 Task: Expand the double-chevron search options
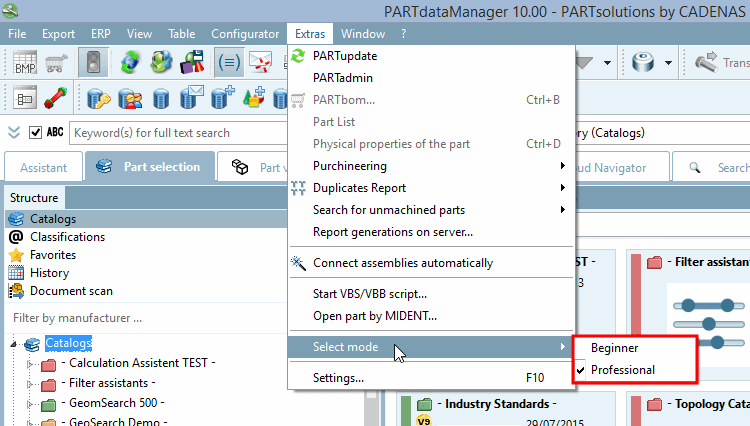[14, 133]
